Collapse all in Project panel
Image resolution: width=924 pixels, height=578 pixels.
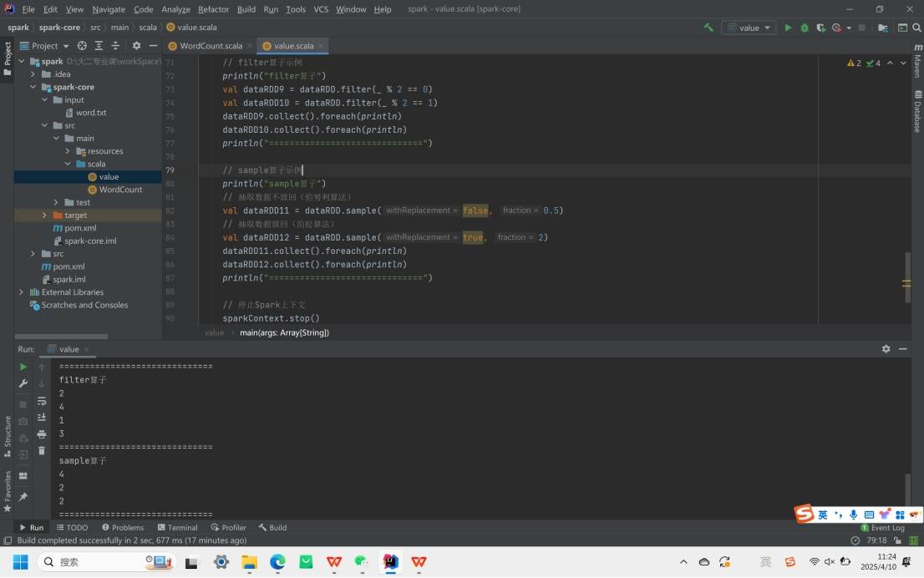[x=115, y=45]
